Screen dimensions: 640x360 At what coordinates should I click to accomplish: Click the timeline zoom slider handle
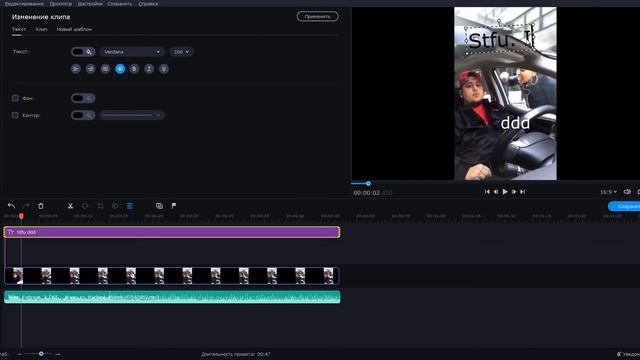[x=41, y=353]
